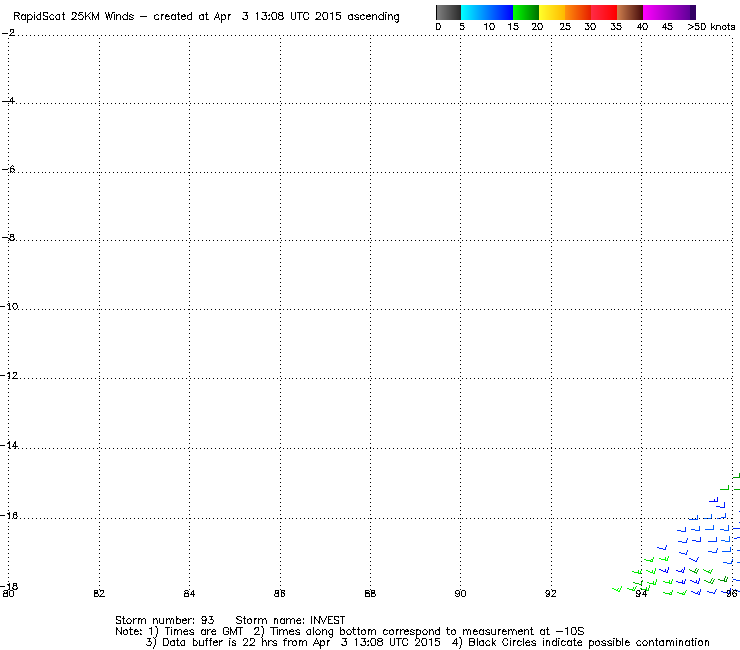Click the '-4' latitude axis label
Image resolution: width=740 pixels, height=650 pixels.
click(x=8, y=101)
